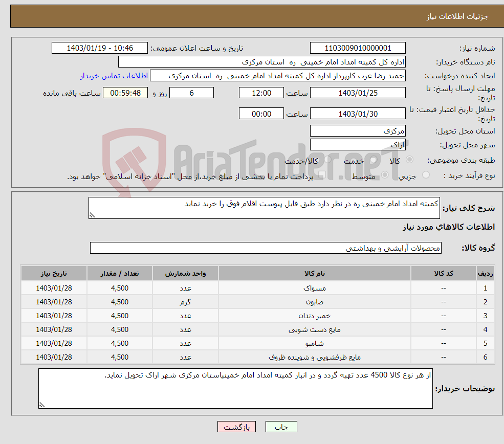Click the جزئیات اطلاعات نیاز header title

coord(457,16)
